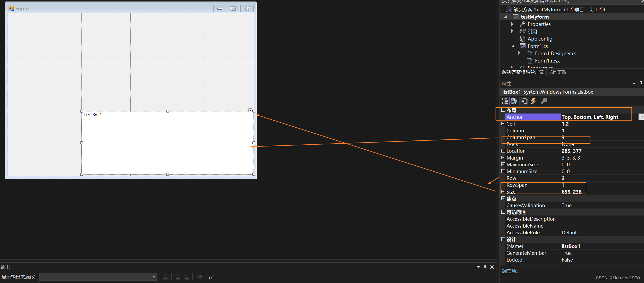644x283 pixels.
Task: Click the 编辑项... link in Properties panel
Action: pyautogui.click(x=510, y=271)
